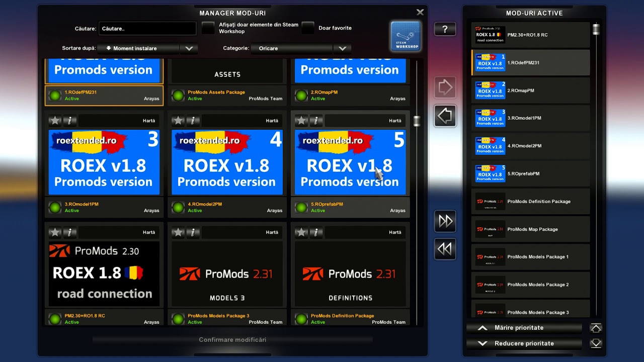Favorite star on ProMods Models Package 3 card

(178, 232)
